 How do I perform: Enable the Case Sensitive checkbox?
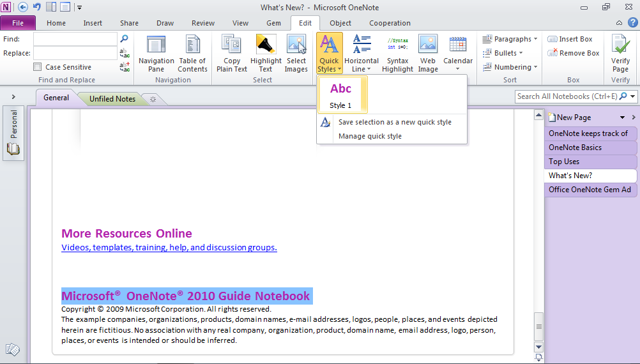(38, 67)
